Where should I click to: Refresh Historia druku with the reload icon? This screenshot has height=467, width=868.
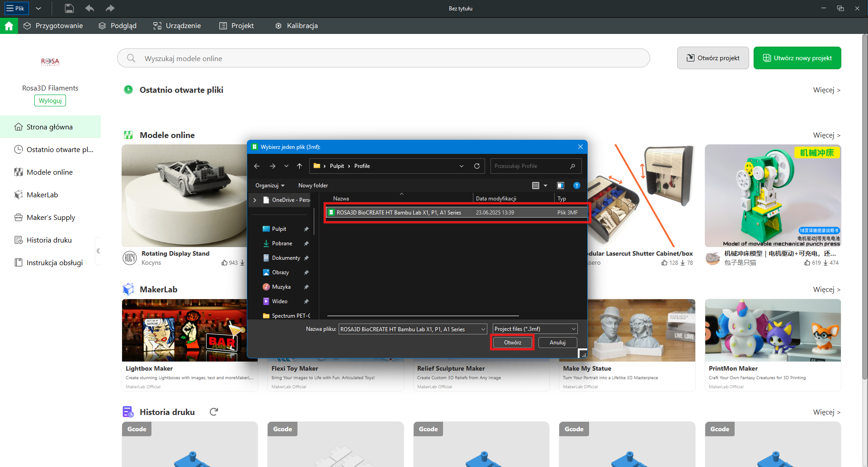click(x=214, y=412)
